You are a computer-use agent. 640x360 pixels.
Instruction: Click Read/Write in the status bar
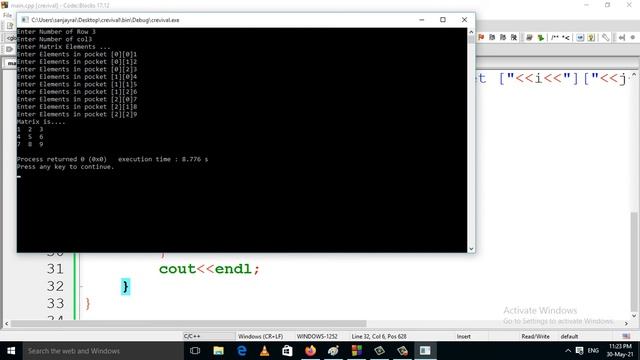pyautogui.click(x=536, y=336)
